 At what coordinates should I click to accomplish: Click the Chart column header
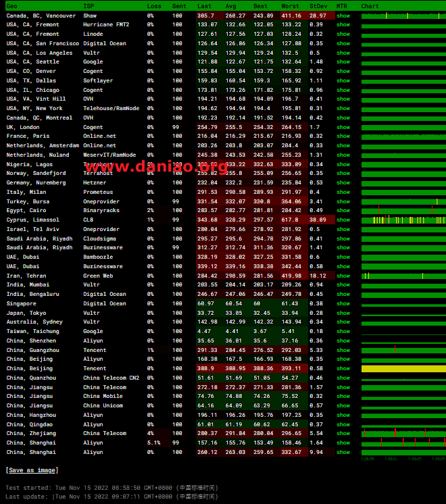click(x=370, y=6)
